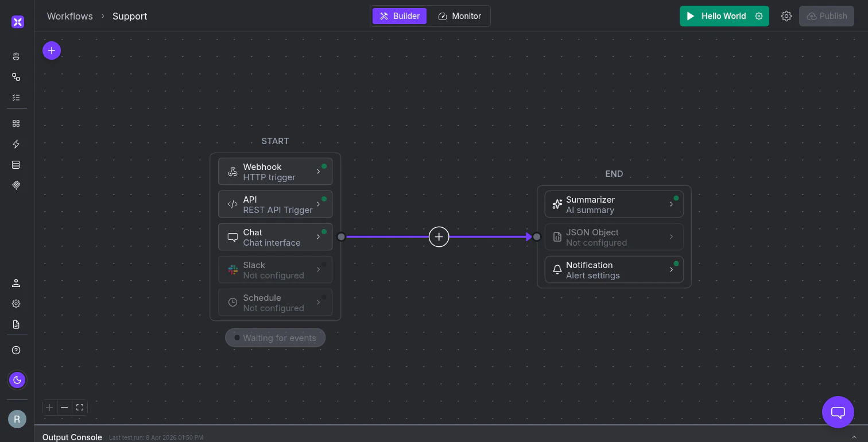Viewport: 868px width, 442px height.
Task: Select the Builder tab
Action: 400,16
